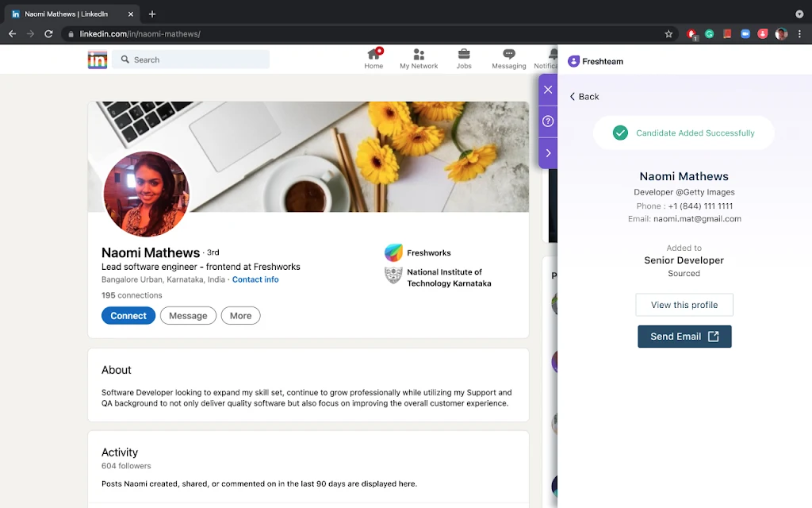The height and width of the screenshot is (508, 812).
Task: Click the LinkedIn logo icon
Action: [98, 60]
